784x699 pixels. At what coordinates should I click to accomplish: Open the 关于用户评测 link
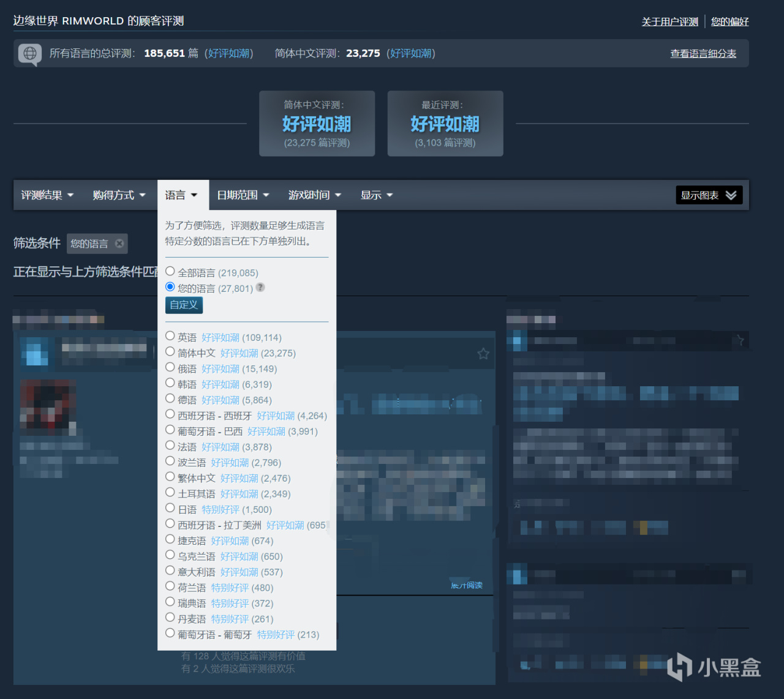[670, 21]
